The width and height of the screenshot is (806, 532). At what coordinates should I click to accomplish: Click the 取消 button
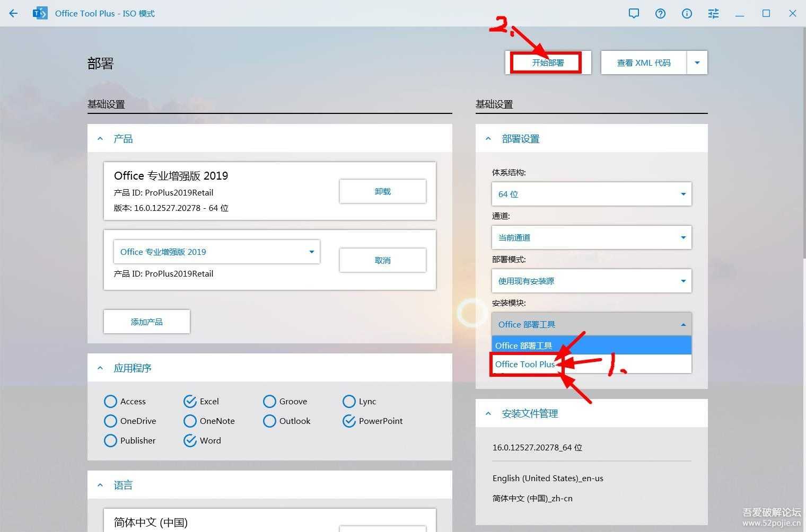pyautogui.click(x=383, y=260)
